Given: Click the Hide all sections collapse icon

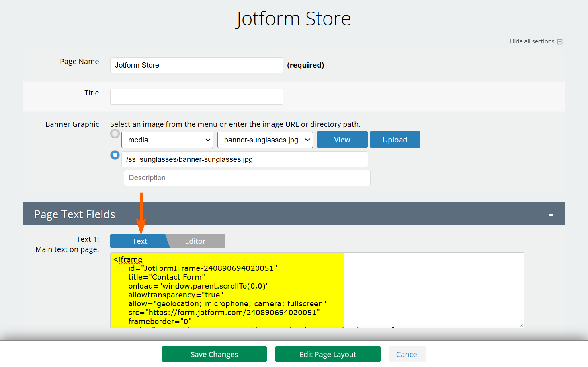Looking at the screenshot, I should point(560,42).
